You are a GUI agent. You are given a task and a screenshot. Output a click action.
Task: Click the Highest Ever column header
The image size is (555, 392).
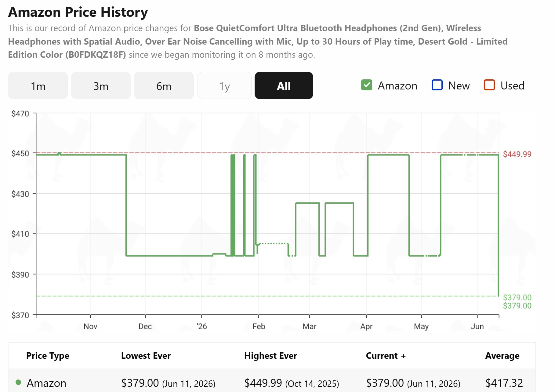[x=270, y=356]
